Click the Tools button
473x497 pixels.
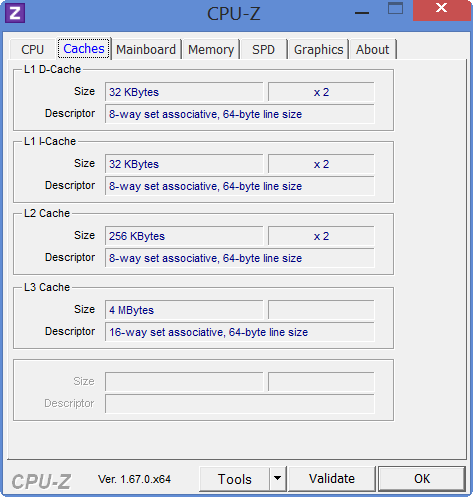click(234, 479)
